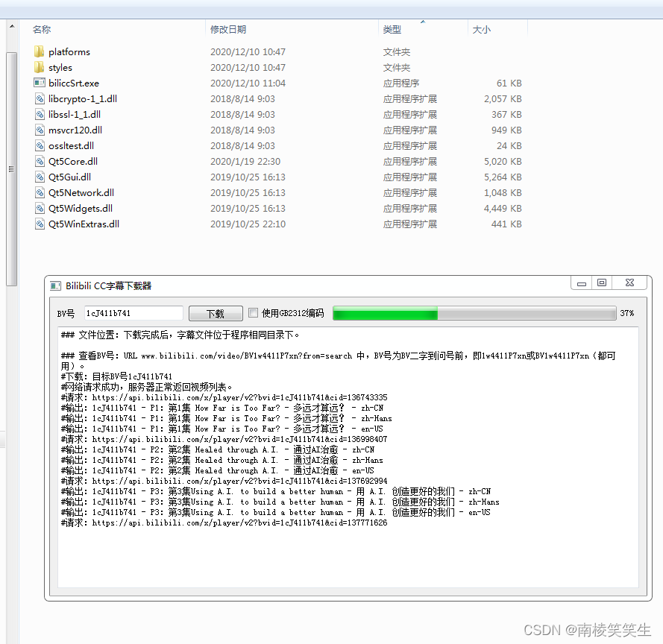Click the request URL line ending cid=136998407

[x=224, y=439]
